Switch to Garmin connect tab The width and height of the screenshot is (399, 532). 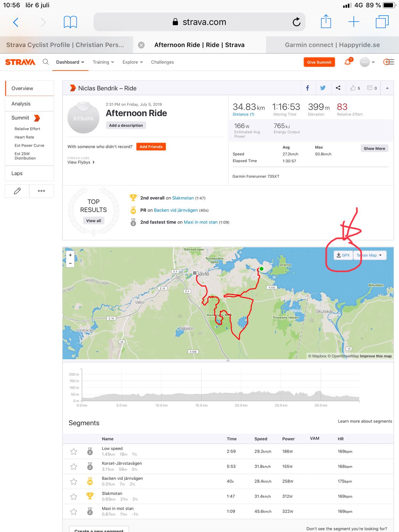coord(332,45)
